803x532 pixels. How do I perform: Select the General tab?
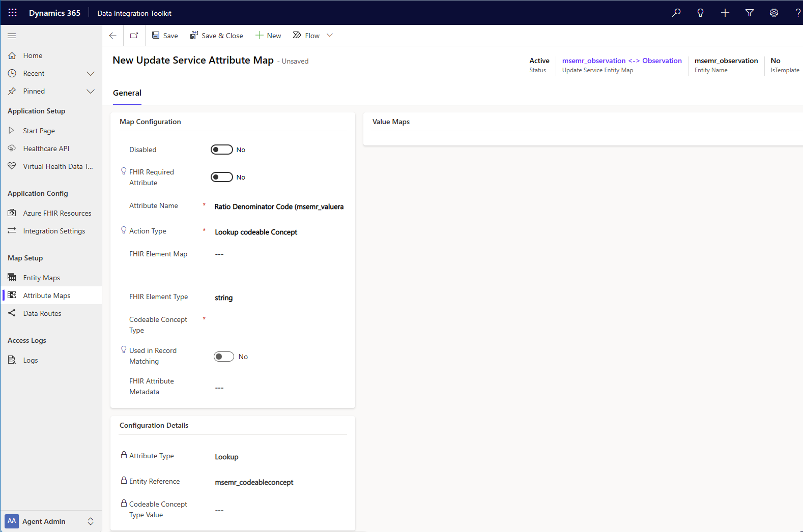(x=127, y=93)
